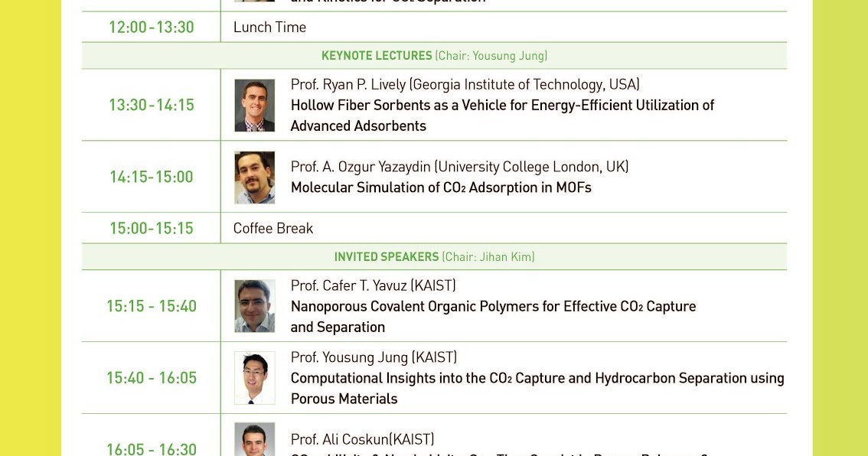Click Cafer T. Yavuz's portrait photo
The width and height of the screenshot is (868, 456).
(x=255, y=306)
